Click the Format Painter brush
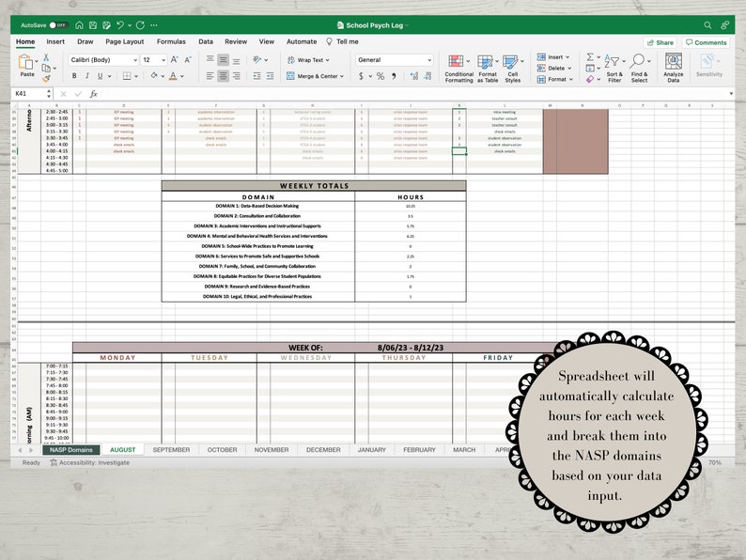The width and height of the screenshot is (746, 560). point(46,79)
